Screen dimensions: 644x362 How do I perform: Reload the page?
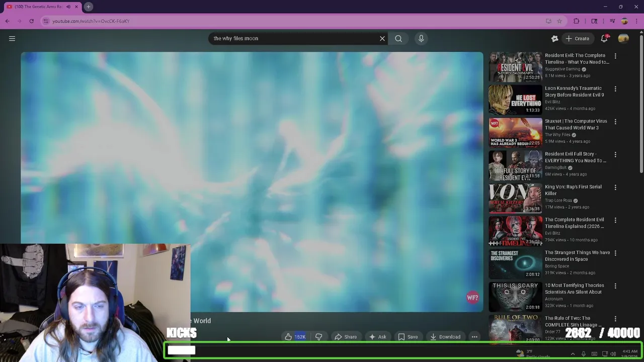(31, 21)
